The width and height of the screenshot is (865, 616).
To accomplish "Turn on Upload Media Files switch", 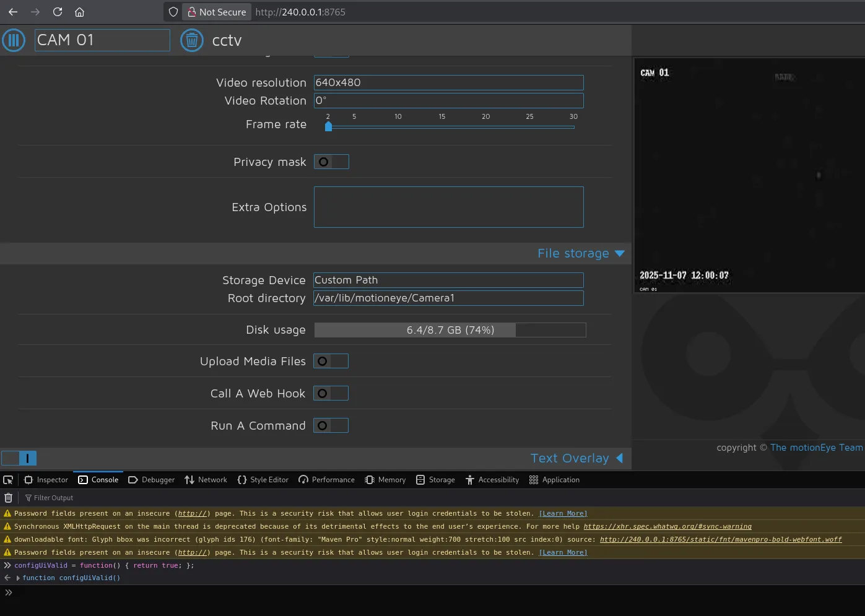I will click(x=331, y=361).
